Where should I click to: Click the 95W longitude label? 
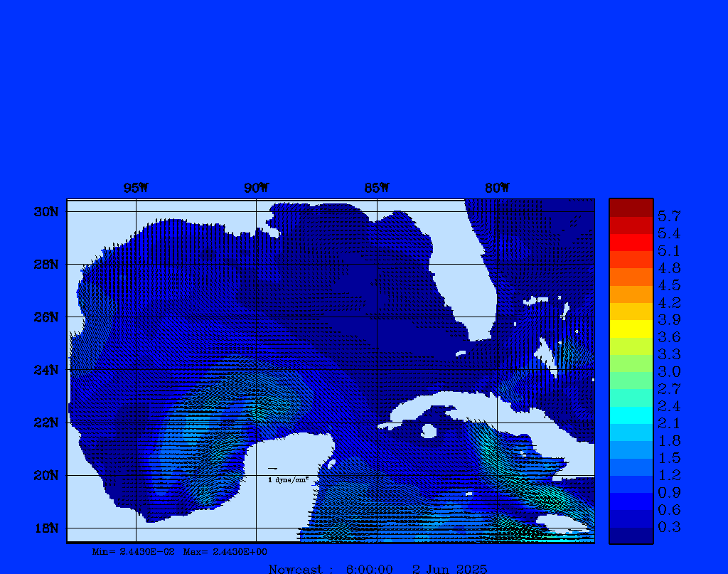tap(136, 188)
